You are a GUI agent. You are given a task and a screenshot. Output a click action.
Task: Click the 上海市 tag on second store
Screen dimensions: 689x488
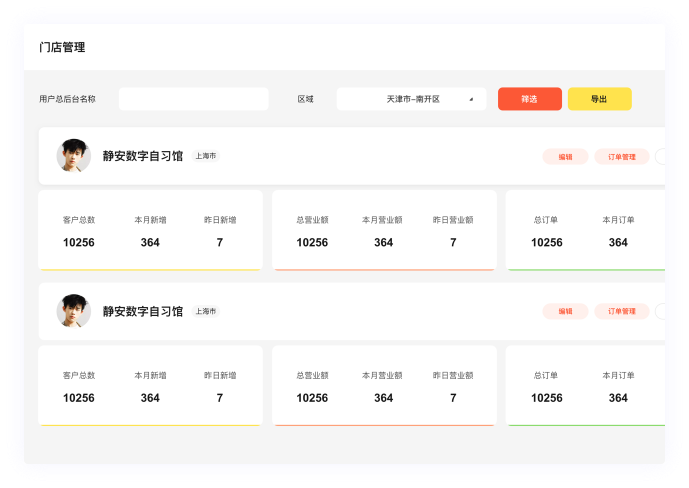[206, 311]
